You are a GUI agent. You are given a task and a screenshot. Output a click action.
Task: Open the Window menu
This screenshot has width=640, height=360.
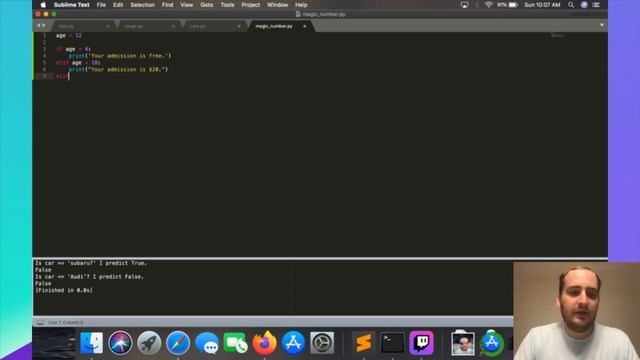pos(278,5)
